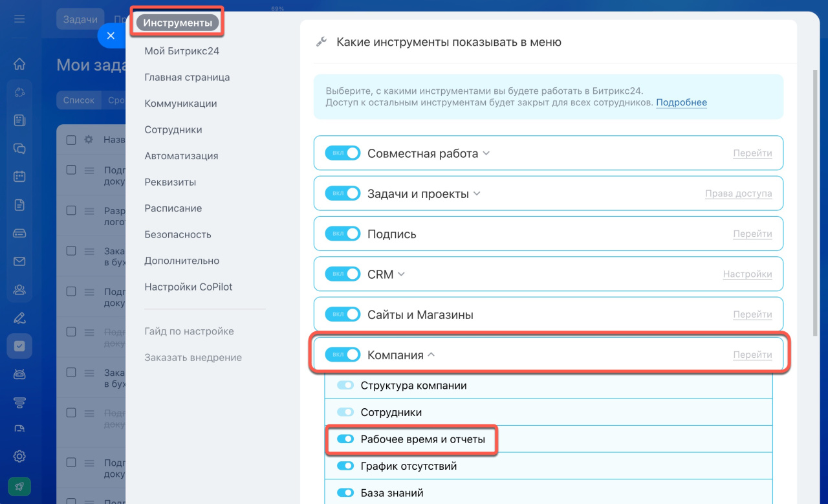828x504 pixels.
Task: Open the hamburger main menu icon
Action: tap(19, 19)
